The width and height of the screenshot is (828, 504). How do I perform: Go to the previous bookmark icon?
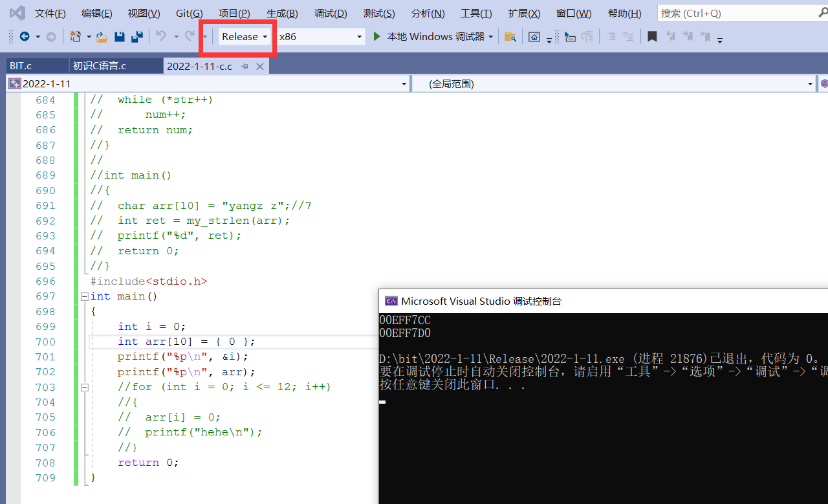point(671,37)
